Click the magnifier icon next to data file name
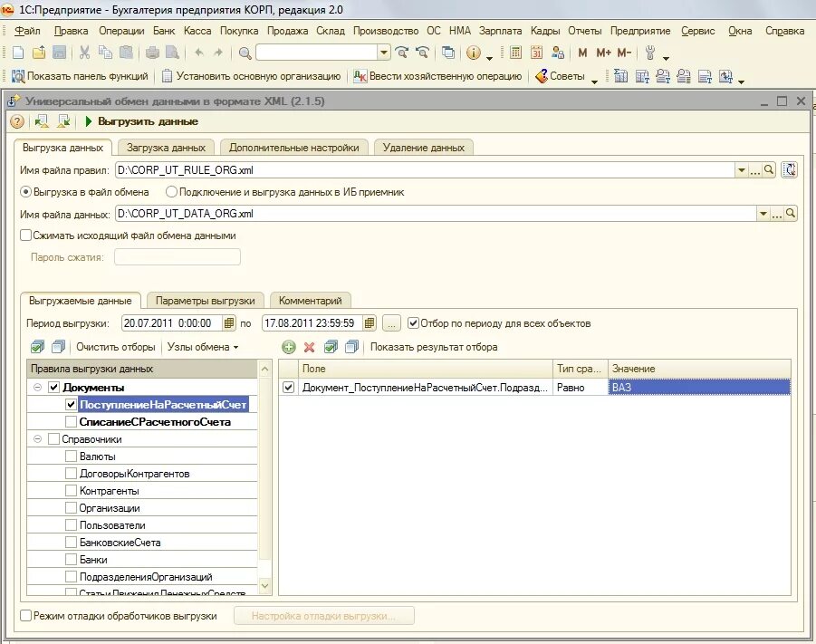 tap(791, 214)
